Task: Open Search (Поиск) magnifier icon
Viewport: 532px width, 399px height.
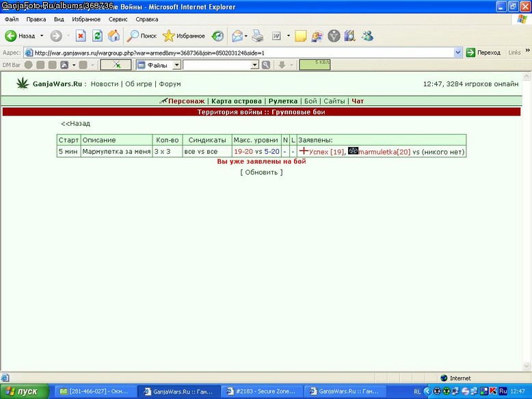Action: [x=133, y=36]
